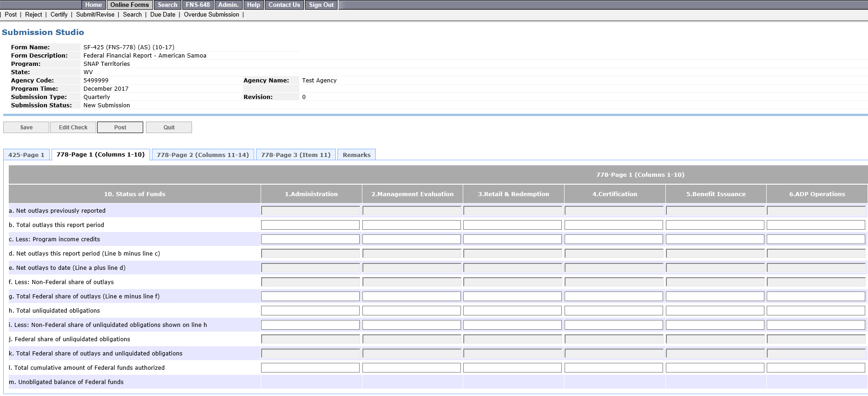Select Benefit Issuance field for Federal funds authorized
The height and width of the screenshot is (396, 868).
(715, 368)
